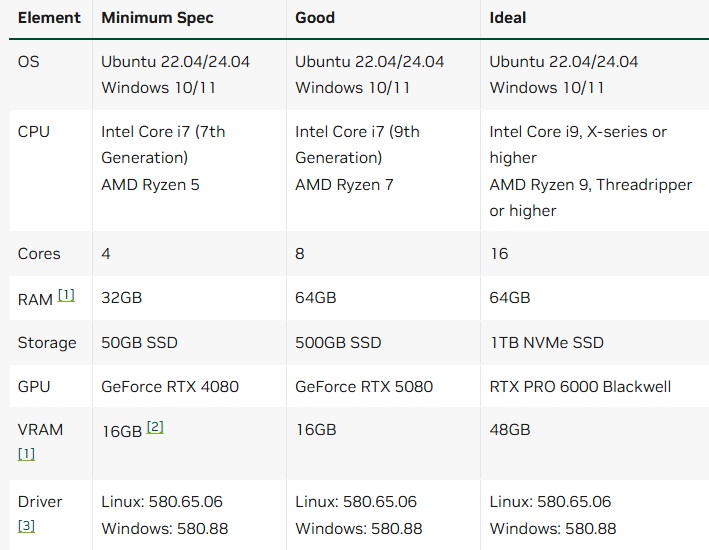709x550 pixels.
Task: Click the "Element" column header
Action: (49, 18)
